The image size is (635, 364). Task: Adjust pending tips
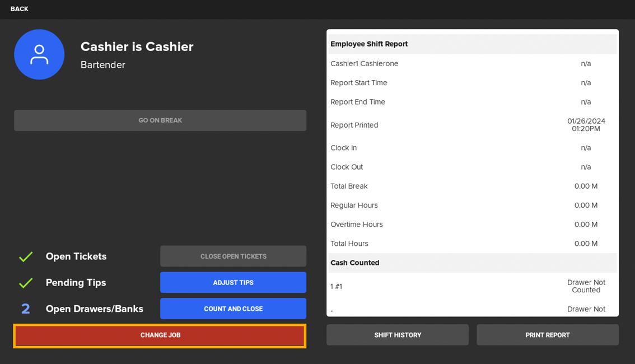[x=233, y=282]
